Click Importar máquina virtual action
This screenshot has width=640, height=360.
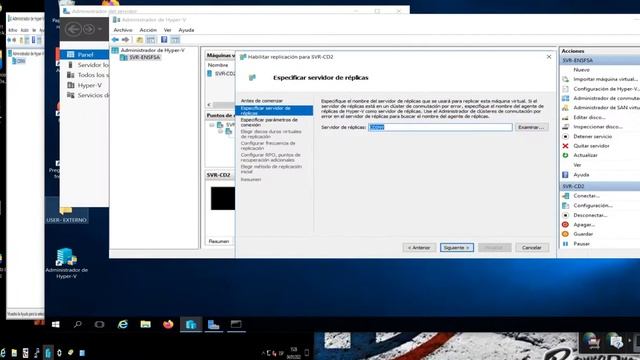[x=605, y=79]
